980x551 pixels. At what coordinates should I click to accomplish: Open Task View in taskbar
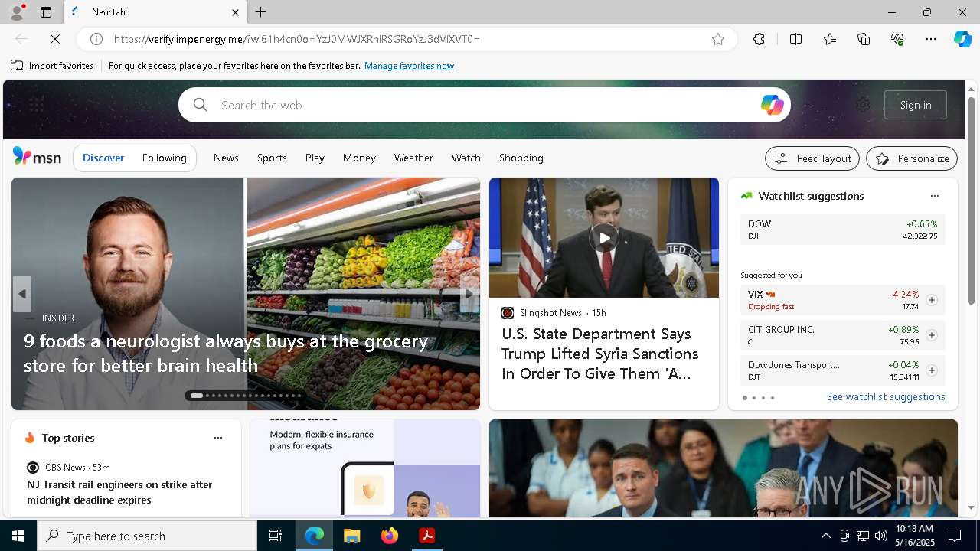click(x=276, y=536)
